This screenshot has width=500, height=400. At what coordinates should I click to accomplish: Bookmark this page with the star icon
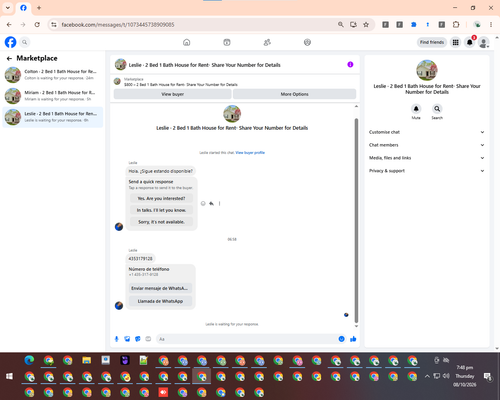[x=366, y=25]
